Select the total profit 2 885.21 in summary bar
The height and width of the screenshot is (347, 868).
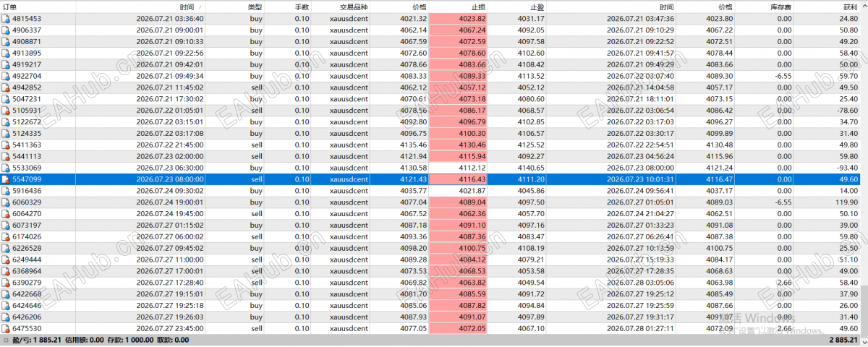(842, 340)
